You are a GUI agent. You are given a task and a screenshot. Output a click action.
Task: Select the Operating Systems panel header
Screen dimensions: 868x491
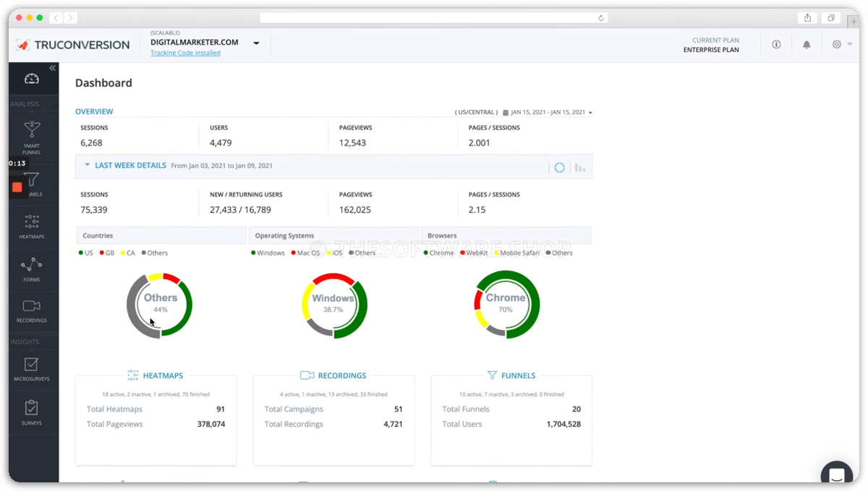(x=333, y=236)
